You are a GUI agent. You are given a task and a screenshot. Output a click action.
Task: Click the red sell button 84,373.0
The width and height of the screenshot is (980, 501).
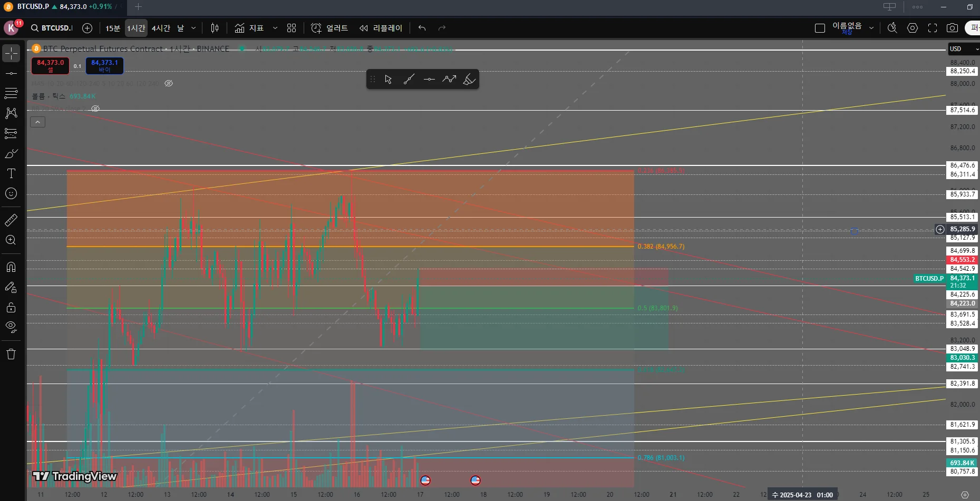pyautogui.click(x=50, y=66)
